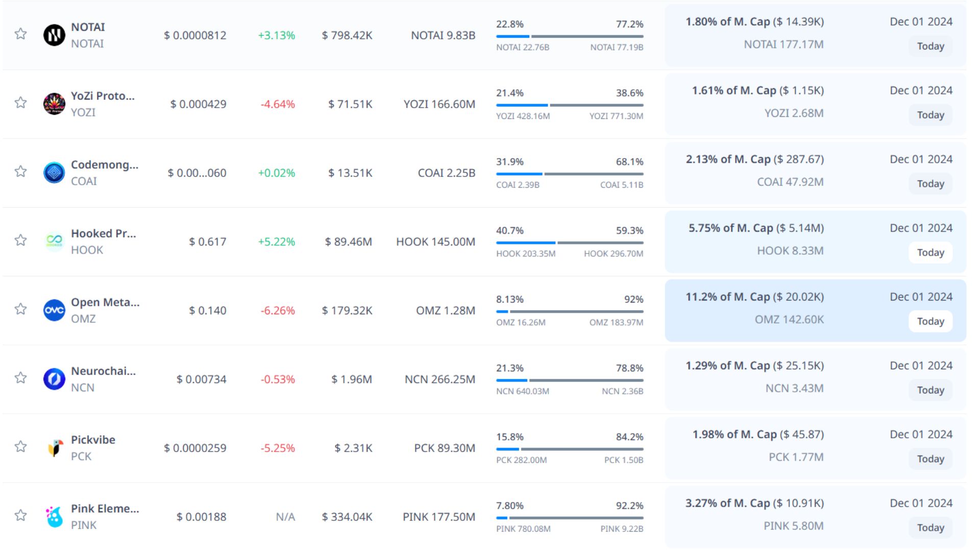Click the Hooked Protocol logo icon
Image resolution: width=980 pixels, height=551 pixels.
(x=54, y=241)
